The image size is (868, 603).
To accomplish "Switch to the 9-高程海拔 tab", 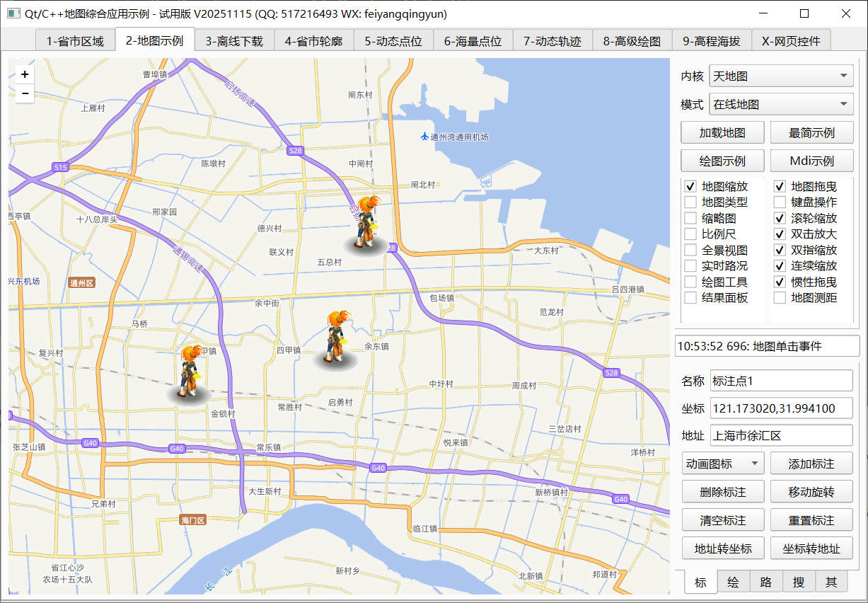I will 712,41.
